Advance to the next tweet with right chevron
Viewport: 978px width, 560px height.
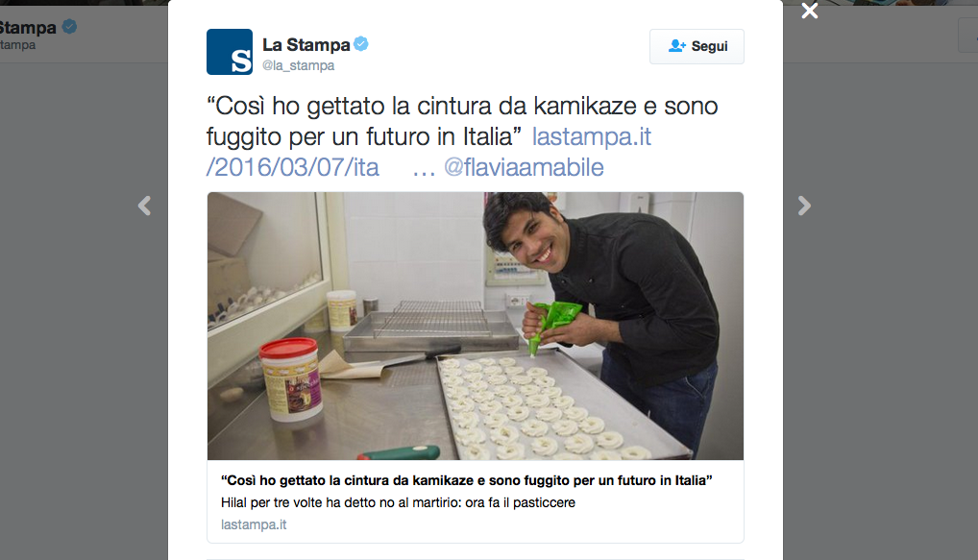[804, 206]
